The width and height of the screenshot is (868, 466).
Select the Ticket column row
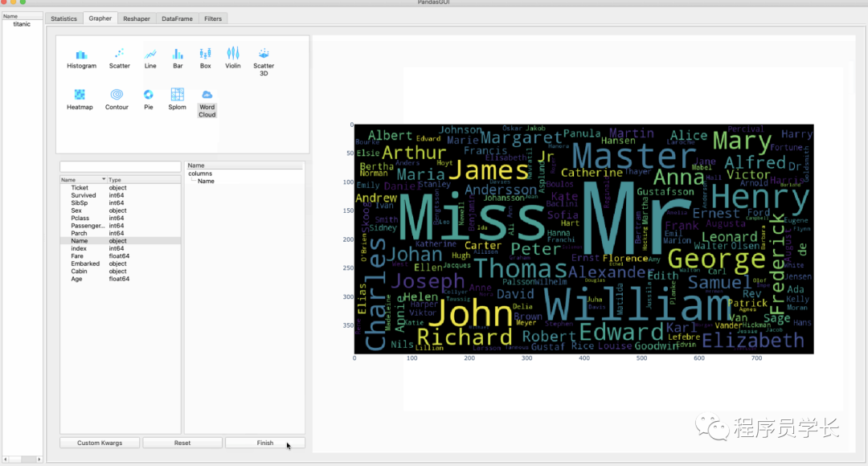(120, 188)
